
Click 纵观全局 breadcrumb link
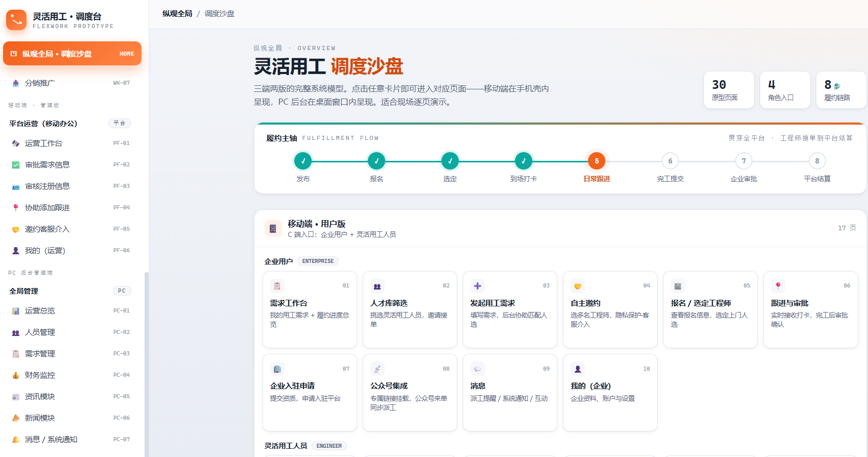pyautogui.click(x=177, y=14)
